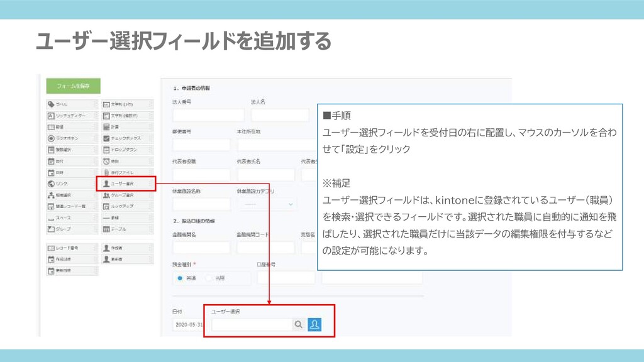This screenshot has width=644, height=362.
Task: Pick the ユーザー選択 field in the palette
Action: (x=126, y=184)
